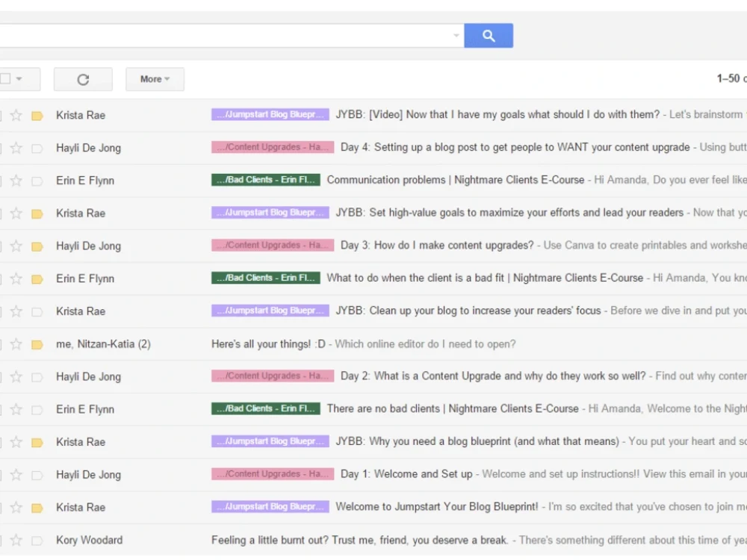Toggle importance marker on Nitzan-Katia conversation
The height and width of the screenshot is (560, 747).
click(37, 344)
